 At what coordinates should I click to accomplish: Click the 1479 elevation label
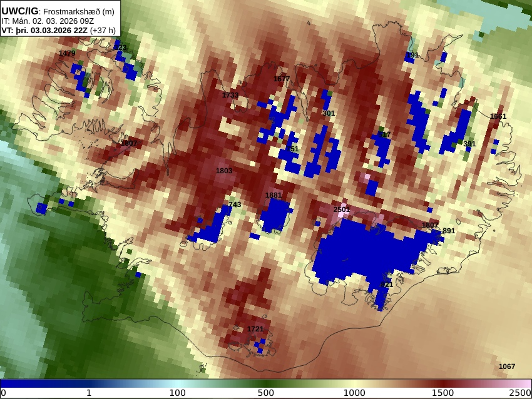point(67,53)
